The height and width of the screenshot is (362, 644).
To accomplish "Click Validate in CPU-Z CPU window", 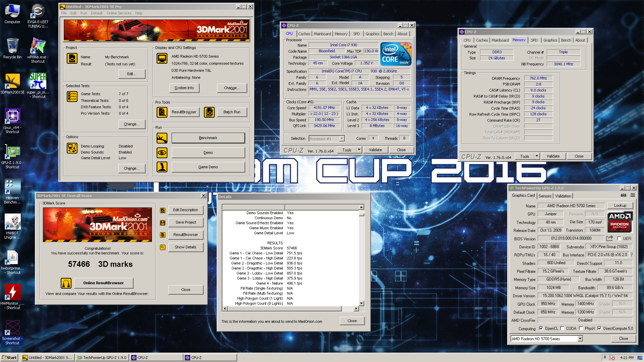I will [x=375, y=150].
